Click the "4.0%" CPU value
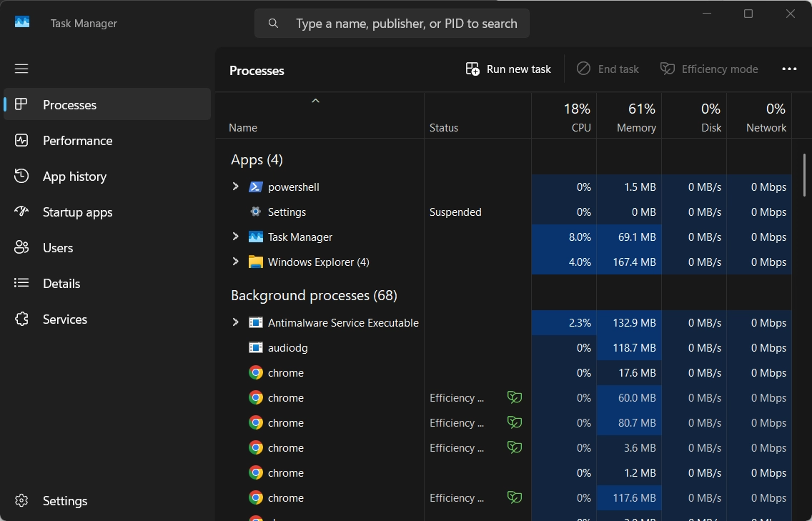The image size is (812, 521). [580, 262]
